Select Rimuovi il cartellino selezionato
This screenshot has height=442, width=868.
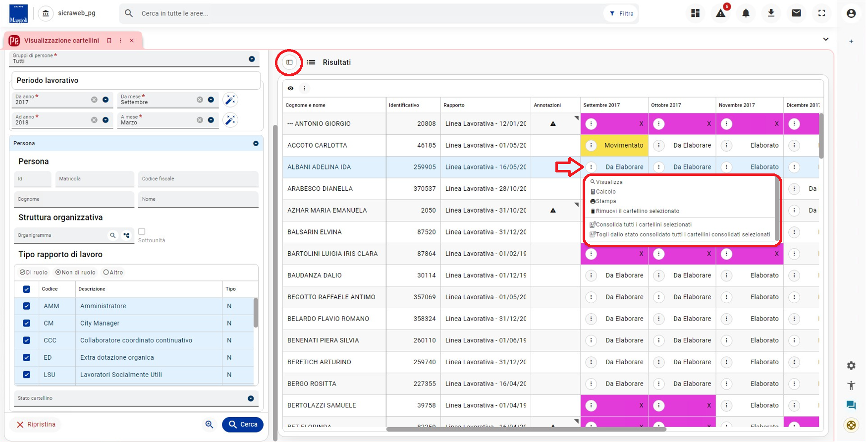click(635, 211)
